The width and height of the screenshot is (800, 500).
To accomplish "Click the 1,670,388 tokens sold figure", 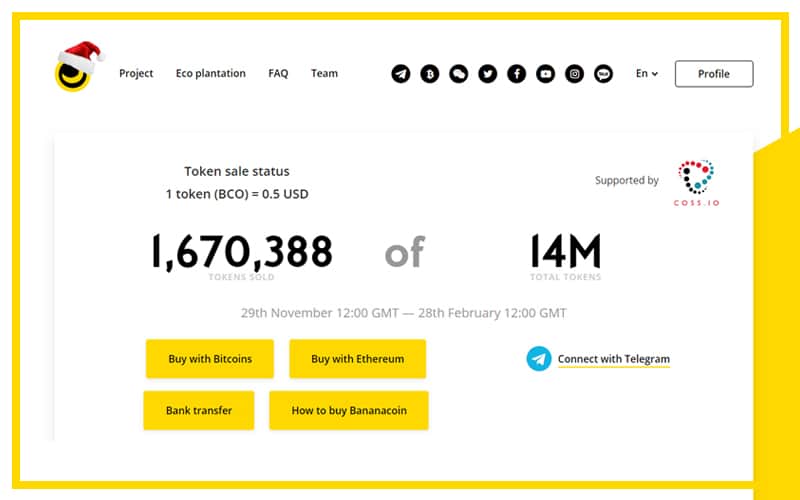I will tap(242, 251).
